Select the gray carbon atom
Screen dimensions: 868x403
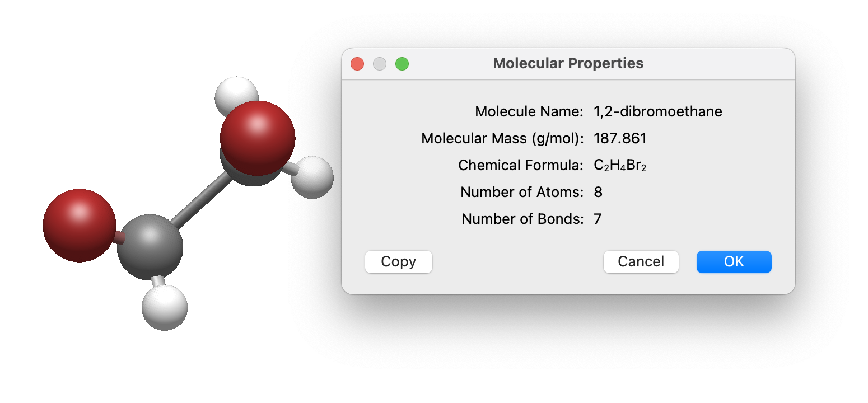pyautogui.click(x=150, y=247)
